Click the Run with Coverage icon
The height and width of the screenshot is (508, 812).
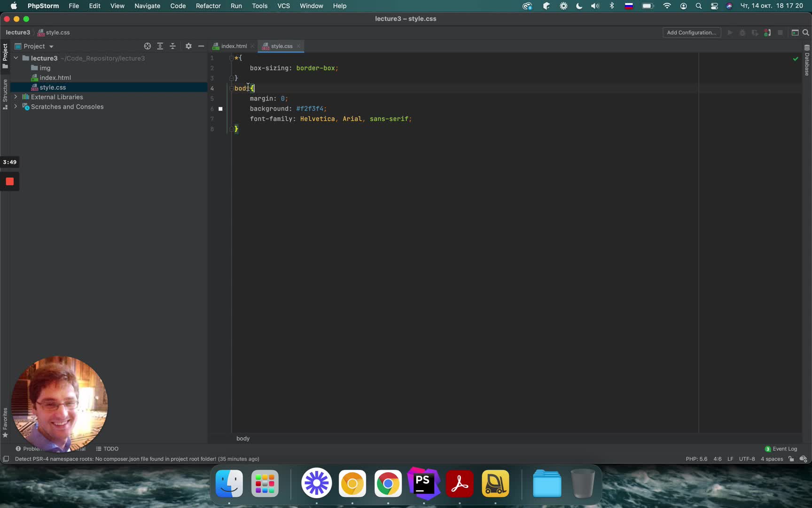[755, 32]
